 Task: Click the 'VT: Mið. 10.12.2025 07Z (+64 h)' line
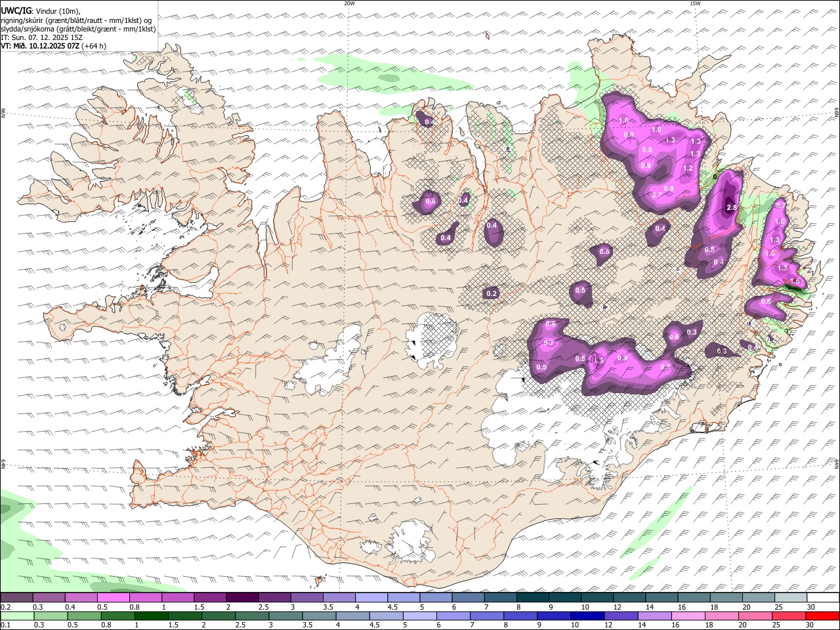point(54,46)
